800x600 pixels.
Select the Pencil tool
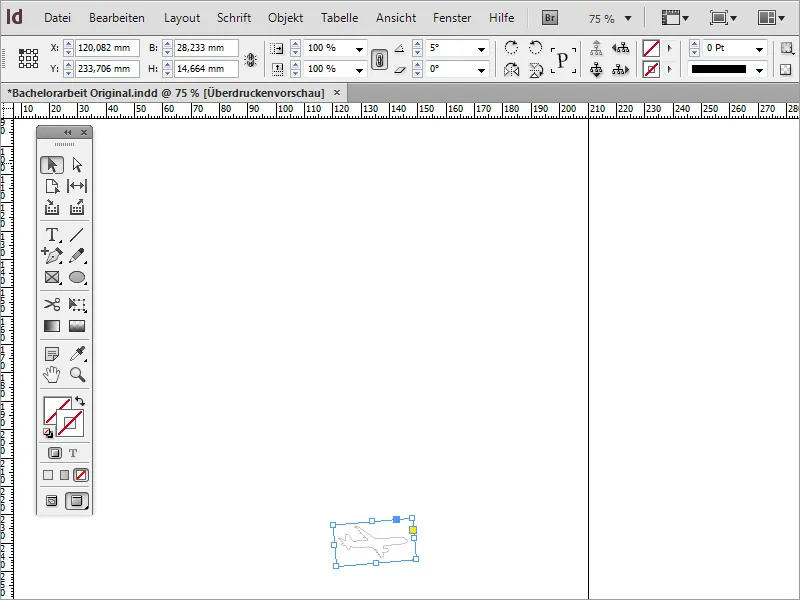click(x=77, y=256)
